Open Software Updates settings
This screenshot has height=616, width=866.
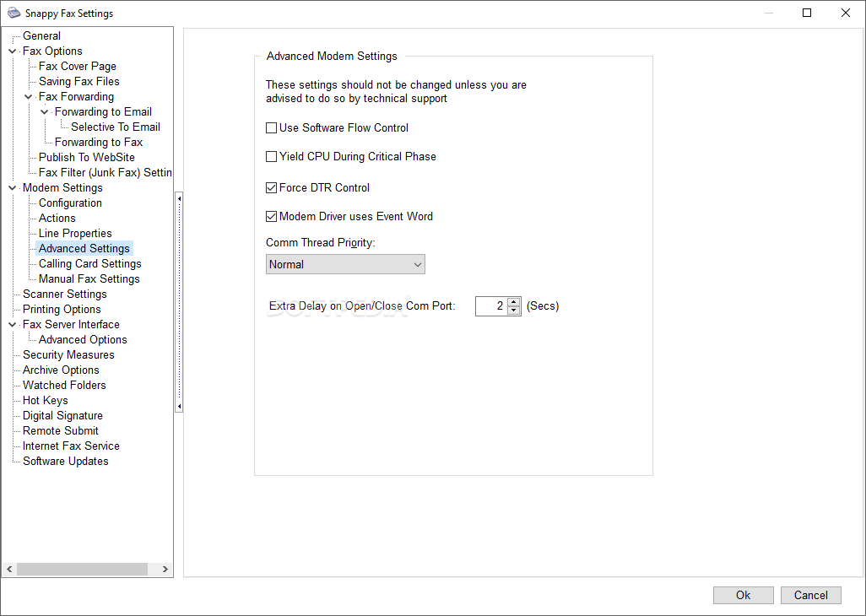click(65, 461)
